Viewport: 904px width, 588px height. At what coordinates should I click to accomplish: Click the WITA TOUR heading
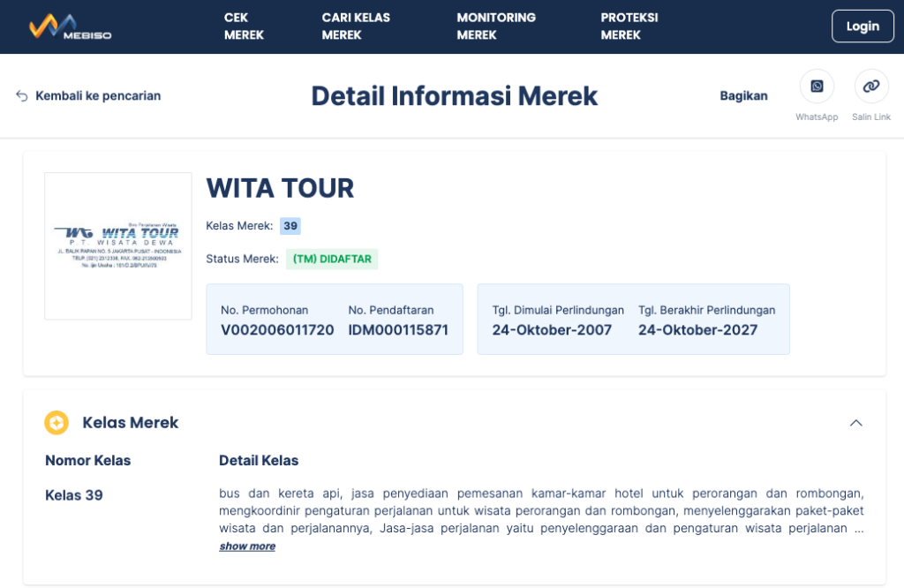[x=280, y=189]
